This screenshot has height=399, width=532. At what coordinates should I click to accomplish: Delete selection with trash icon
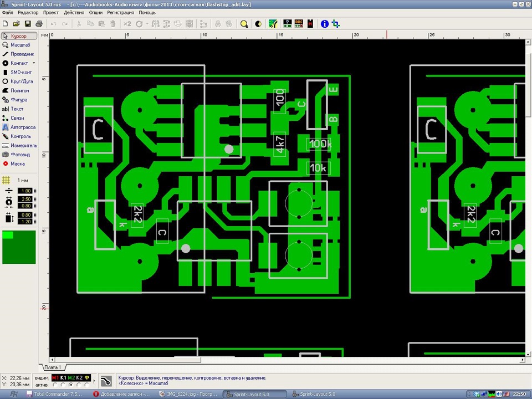pyautogui.click(x=112, y=24)
